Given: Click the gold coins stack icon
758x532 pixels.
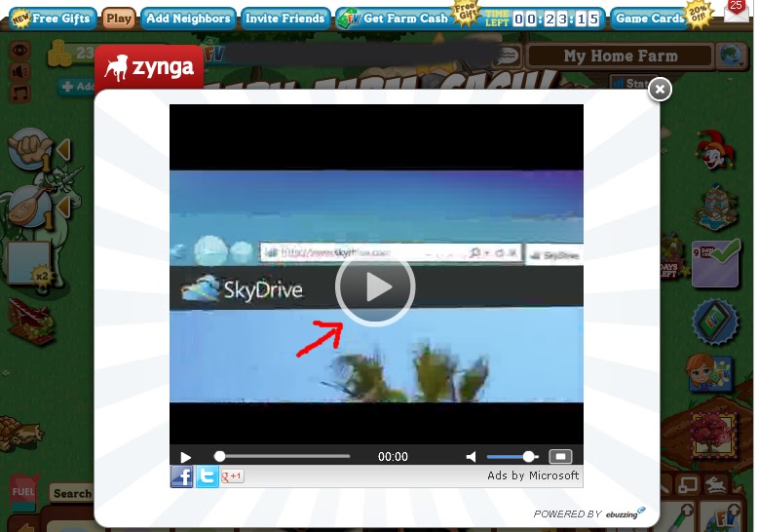Looking at the screenshot, I should [x=57, y=54].
